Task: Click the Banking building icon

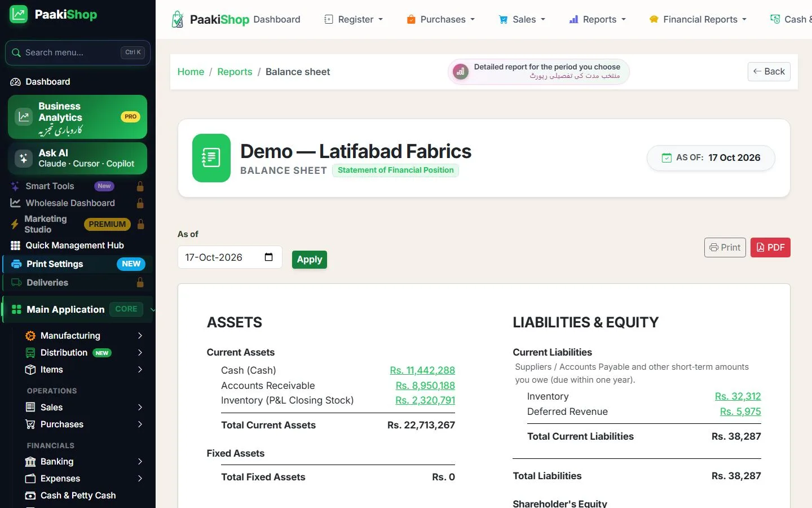Action: click(x=30, y=462)
